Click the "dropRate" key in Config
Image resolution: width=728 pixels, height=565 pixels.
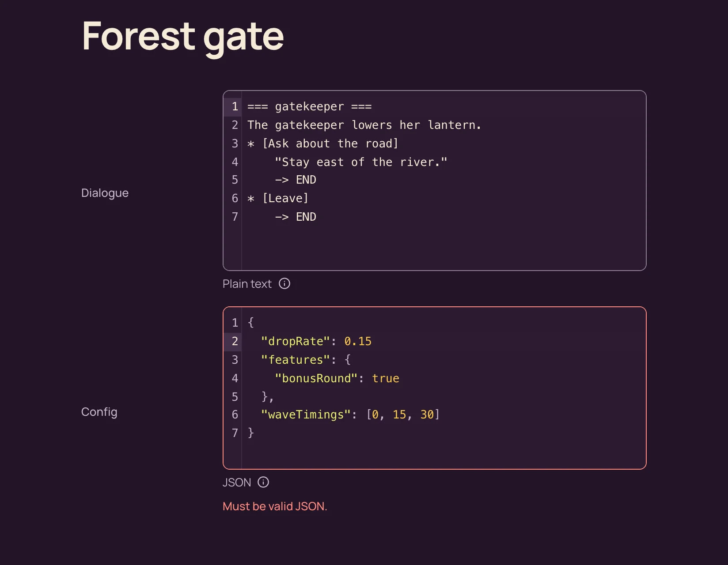[296, 341]
